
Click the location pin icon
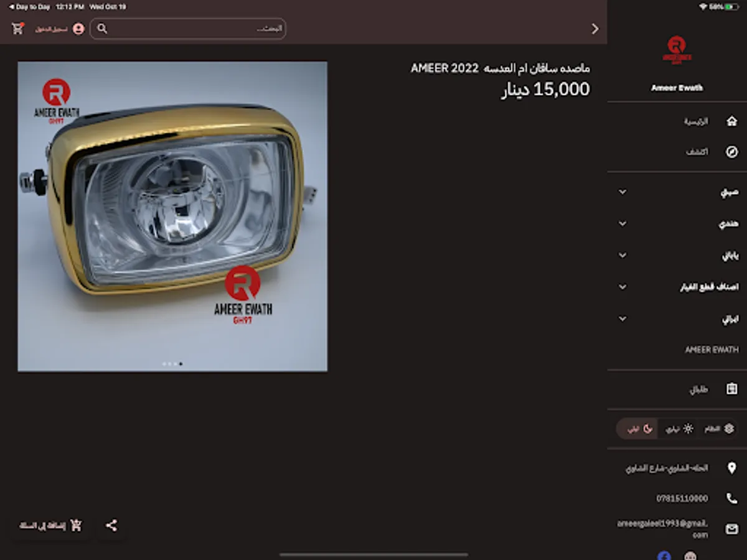point(732,468)
